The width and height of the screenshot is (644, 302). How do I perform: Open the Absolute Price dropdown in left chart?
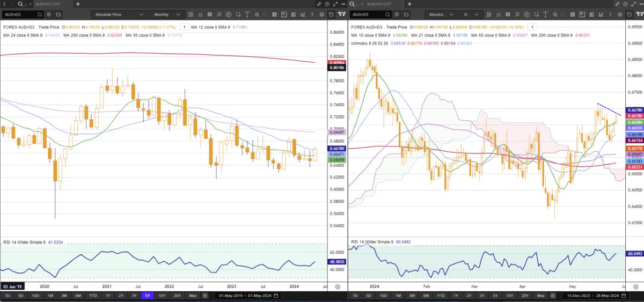click(x=120, y=14)
